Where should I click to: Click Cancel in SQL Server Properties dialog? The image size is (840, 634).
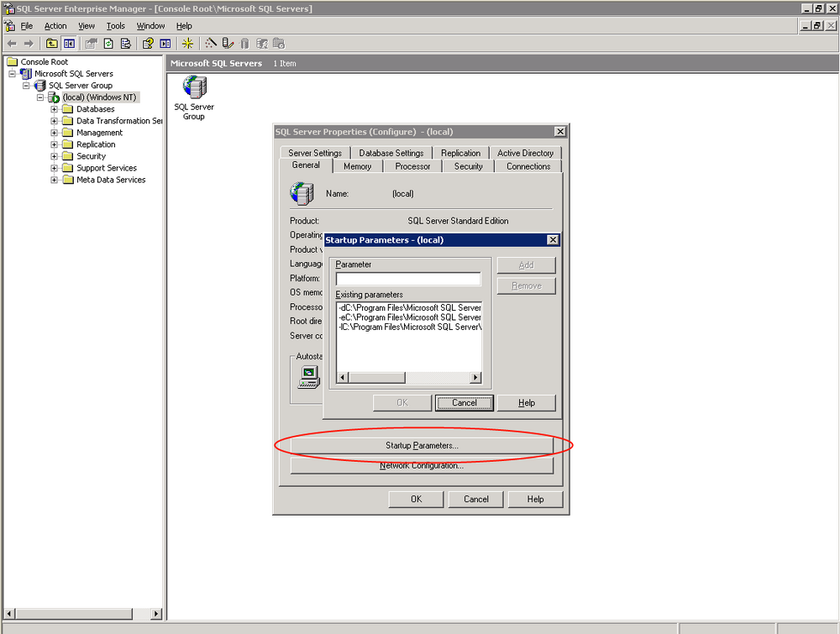pyautogui.click(x=475, y=499)
